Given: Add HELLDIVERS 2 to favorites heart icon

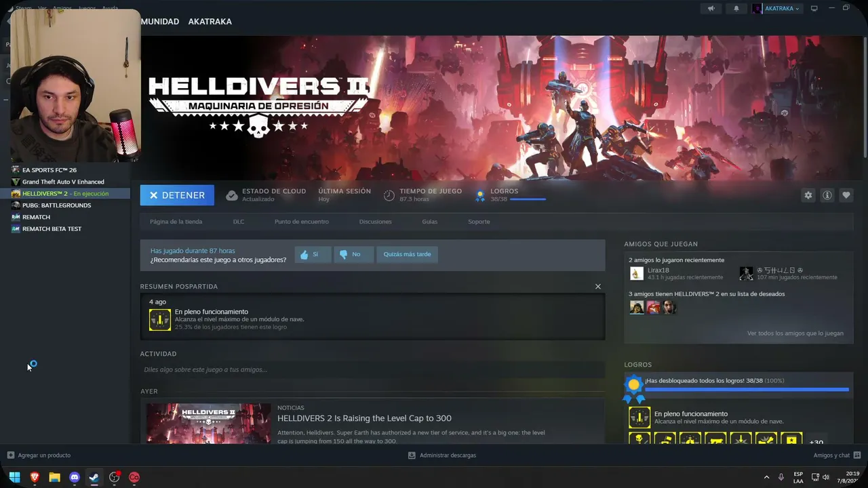Looking at the screenshot, I should click(x=846, y=195).
